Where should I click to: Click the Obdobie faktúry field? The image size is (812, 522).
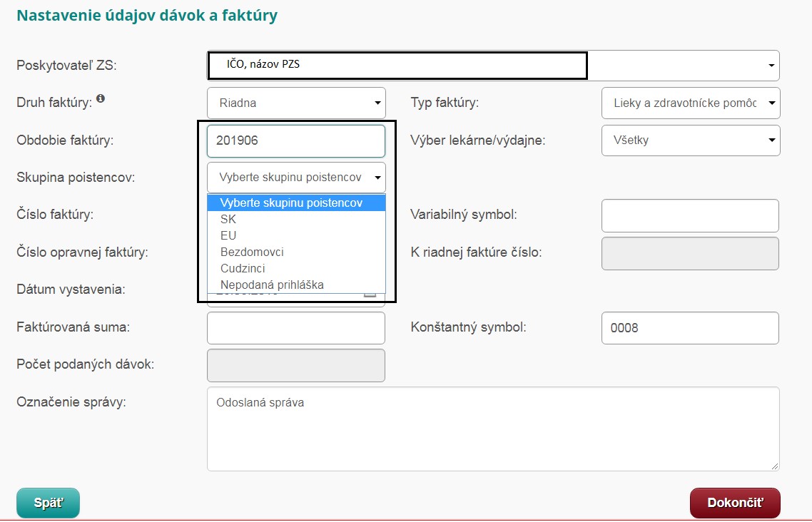click(x=296, y=140)
